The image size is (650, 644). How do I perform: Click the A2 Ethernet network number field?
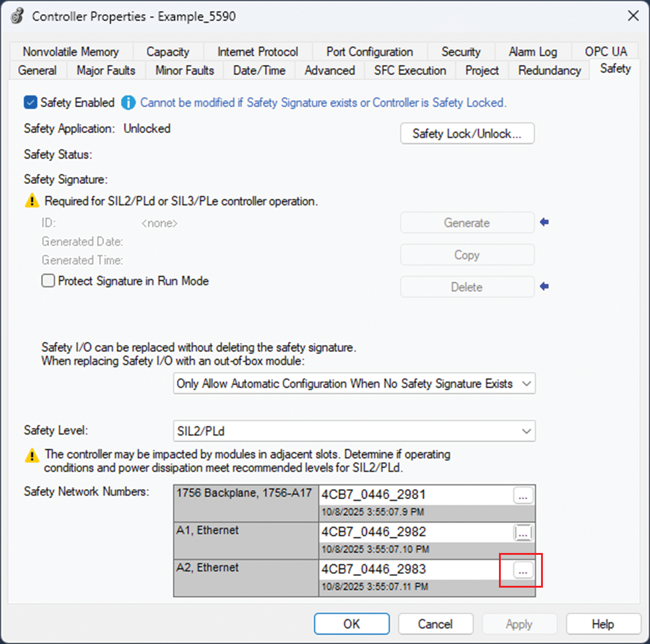[415, 569]
